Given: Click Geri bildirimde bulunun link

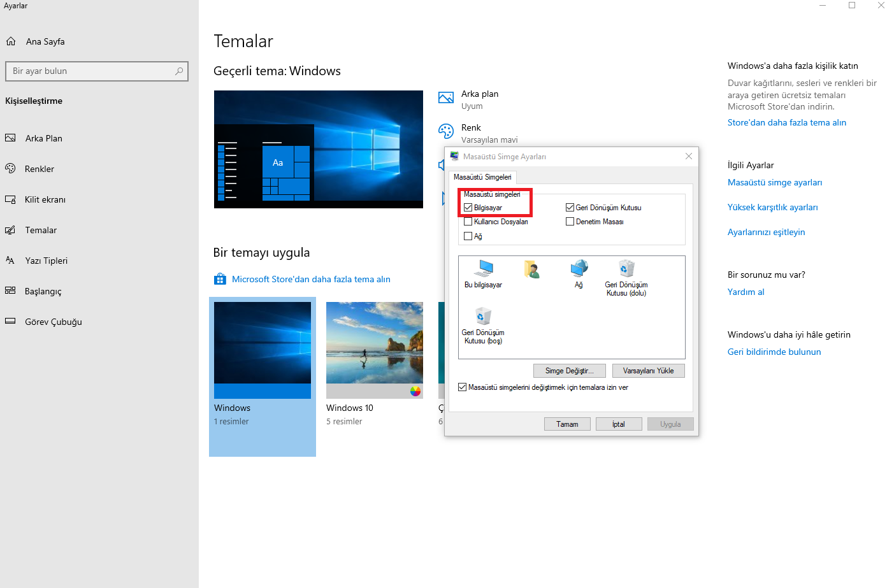Looking at the screenshot, I should [774, 352].
